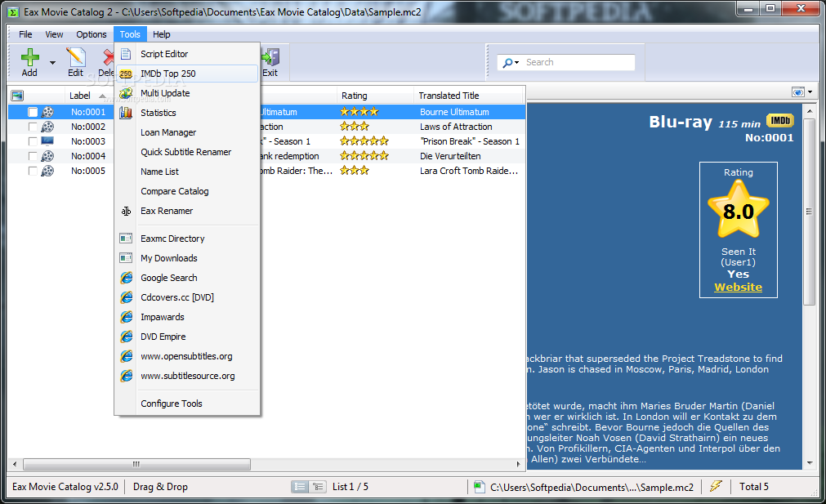The width and height of the screenshot is (826, 504).
Task: Click the five-star rating of Prison Break
Action: 364,141
